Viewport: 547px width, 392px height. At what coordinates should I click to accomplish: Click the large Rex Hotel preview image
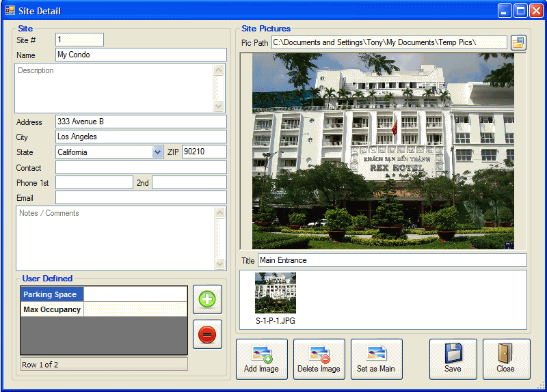click(383, 151)
